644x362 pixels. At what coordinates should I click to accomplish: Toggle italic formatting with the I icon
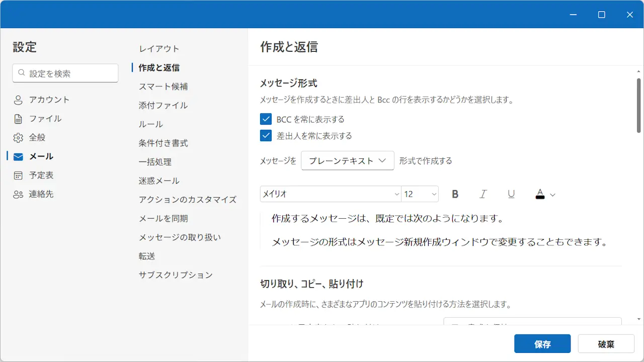(484, 194)
